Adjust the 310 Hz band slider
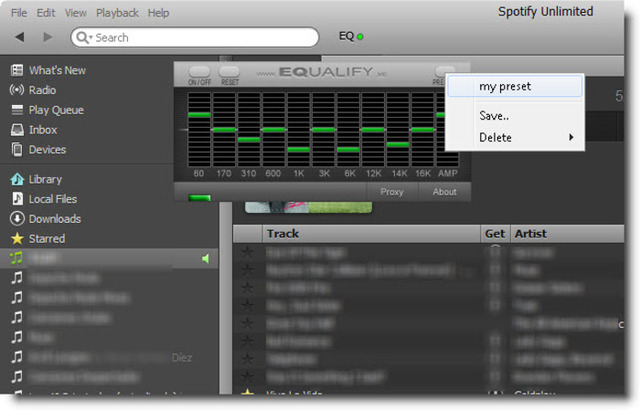 coord(249,140)
